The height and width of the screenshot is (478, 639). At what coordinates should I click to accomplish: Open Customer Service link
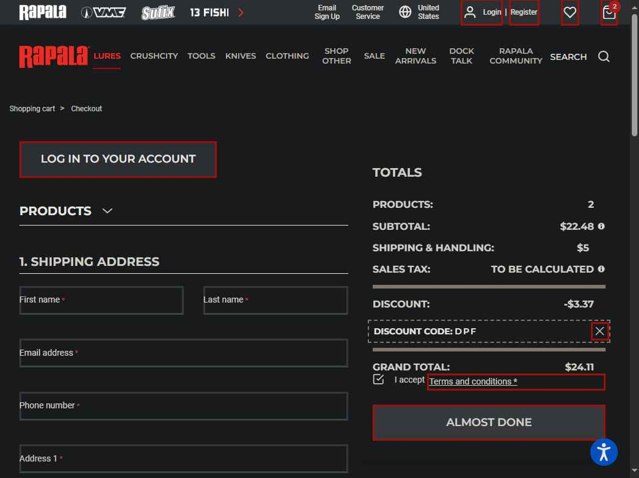[368, 12]
